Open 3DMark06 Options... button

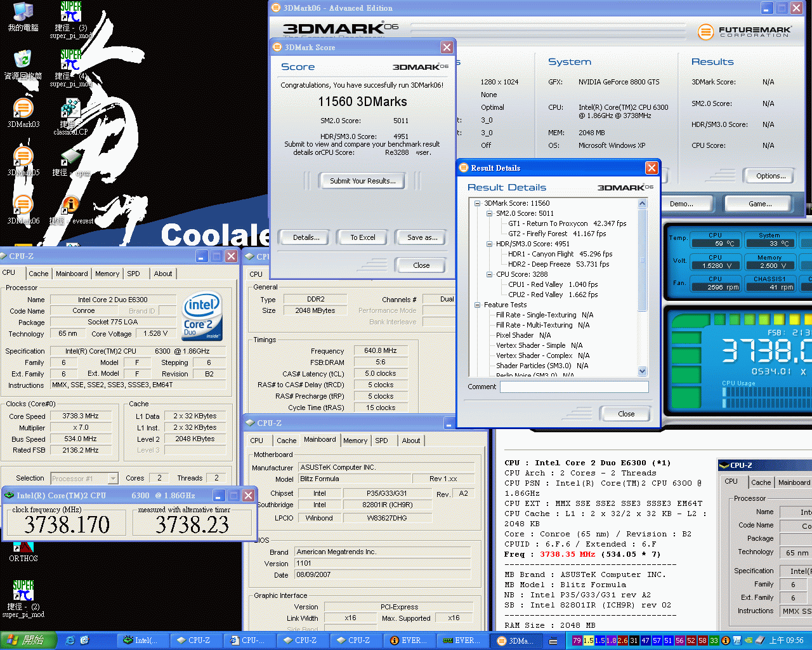pos(771,176)
